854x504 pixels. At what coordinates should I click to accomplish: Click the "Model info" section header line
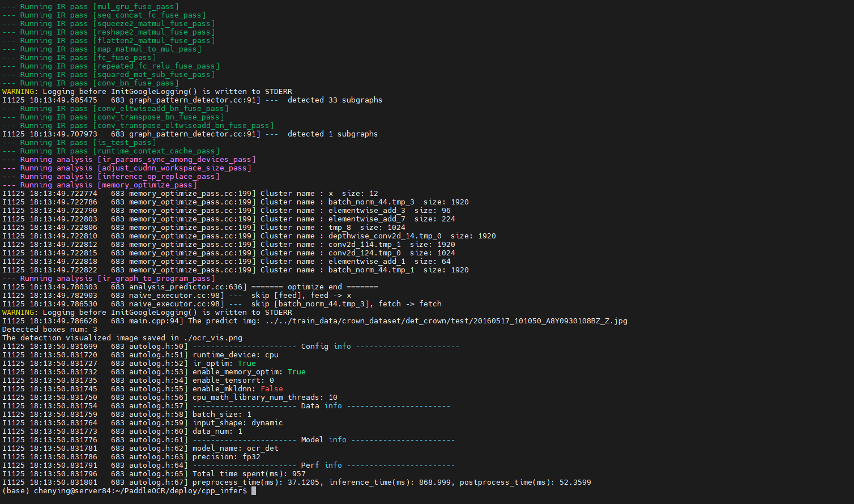(x=324, y=440)
